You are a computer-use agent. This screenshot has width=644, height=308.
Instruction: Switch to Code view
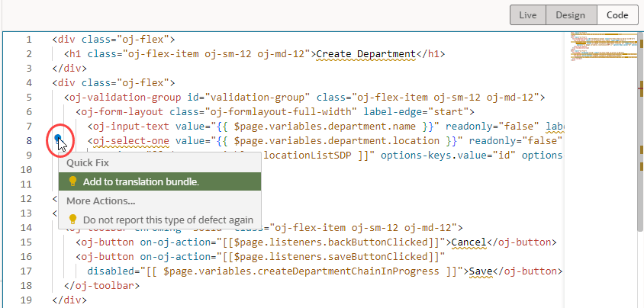tap(617, 15)
